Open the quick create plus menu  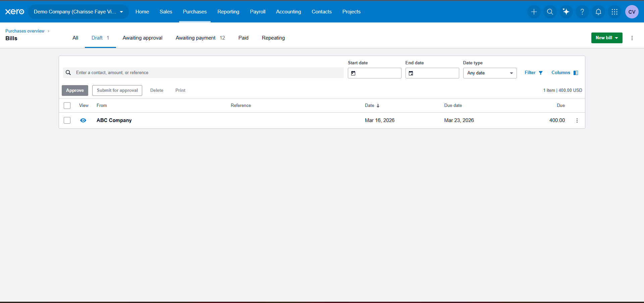[x=534, y=12]
